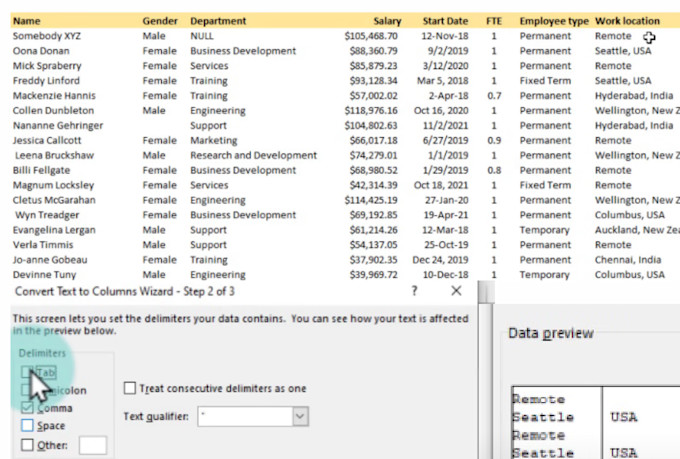Click the cell Collen Dunbleton
680x459 pixels.
click(x=53, y=111)
